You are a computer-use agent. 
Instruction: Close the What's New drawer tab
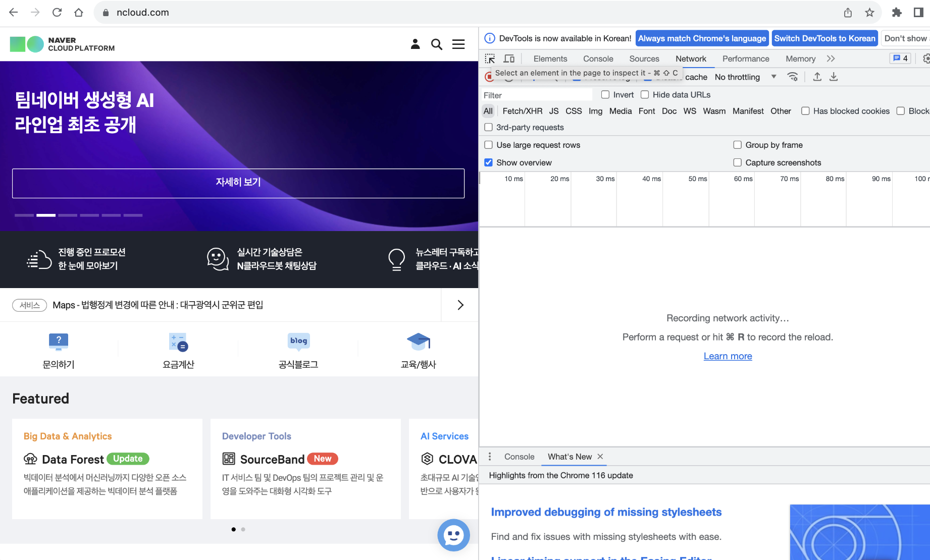tap(600, 457)
